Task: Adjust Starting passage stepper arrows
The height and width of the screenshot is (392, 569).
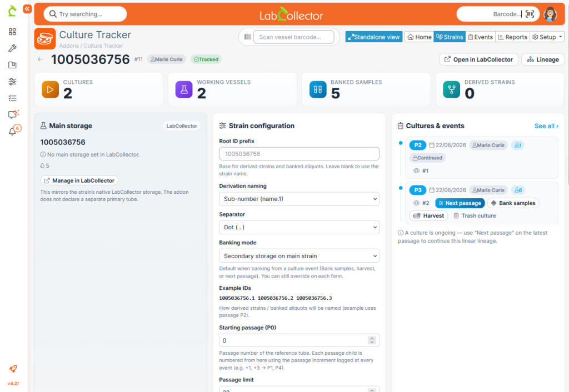Action: tap(372, 340)
